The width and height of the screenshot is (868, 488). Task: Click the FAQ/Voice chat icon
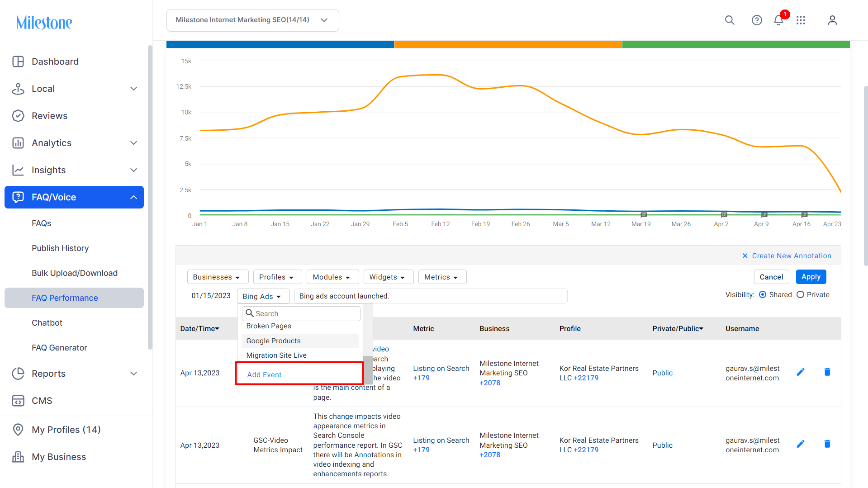click(x=18, y=197)
